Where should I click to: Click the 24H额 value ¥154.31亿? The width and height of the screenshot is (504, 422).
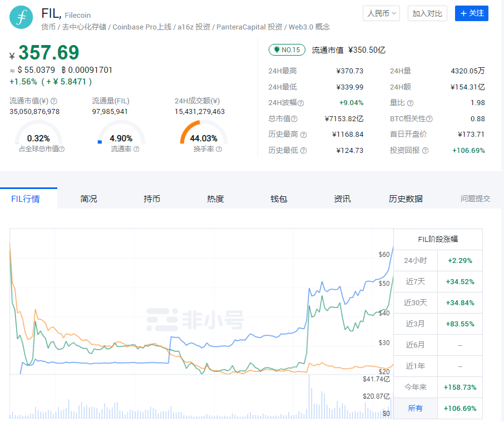pos(468,87)
